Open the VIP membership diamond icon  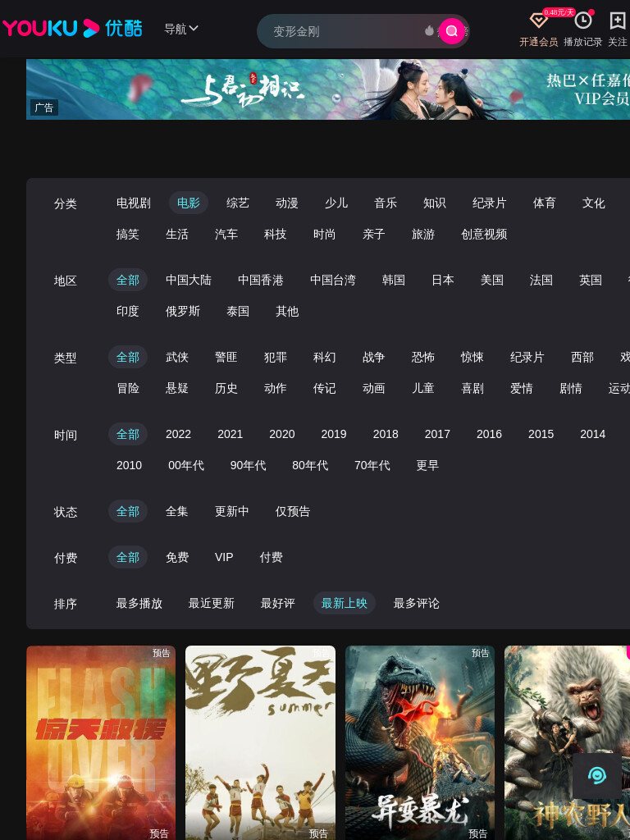click(x=538, y=21)
